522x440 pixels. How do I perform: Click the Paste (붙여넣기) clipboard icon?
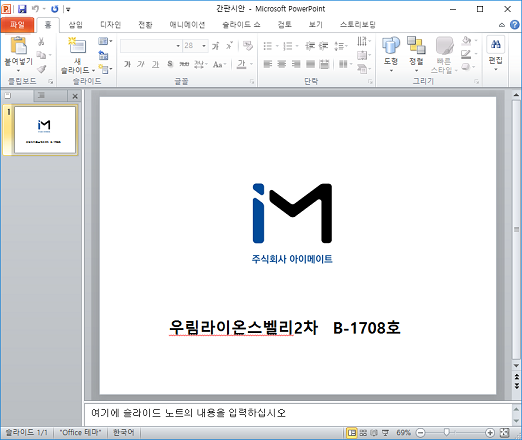(18, 45)
